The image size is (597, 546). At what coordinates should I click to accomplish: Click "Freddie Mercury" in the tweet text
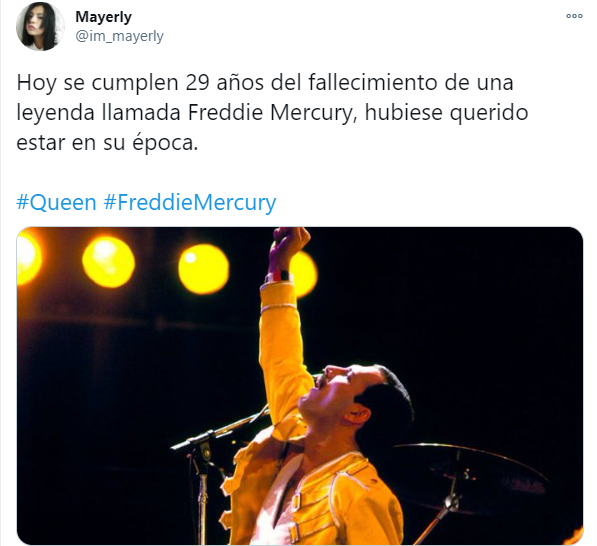271,113
